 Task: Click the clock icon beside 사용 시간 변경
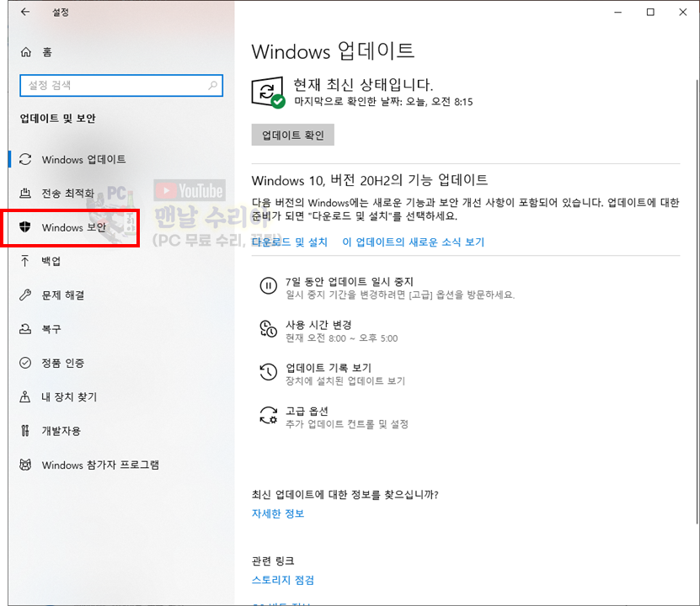pyautogui.click(x=269, y=328)
